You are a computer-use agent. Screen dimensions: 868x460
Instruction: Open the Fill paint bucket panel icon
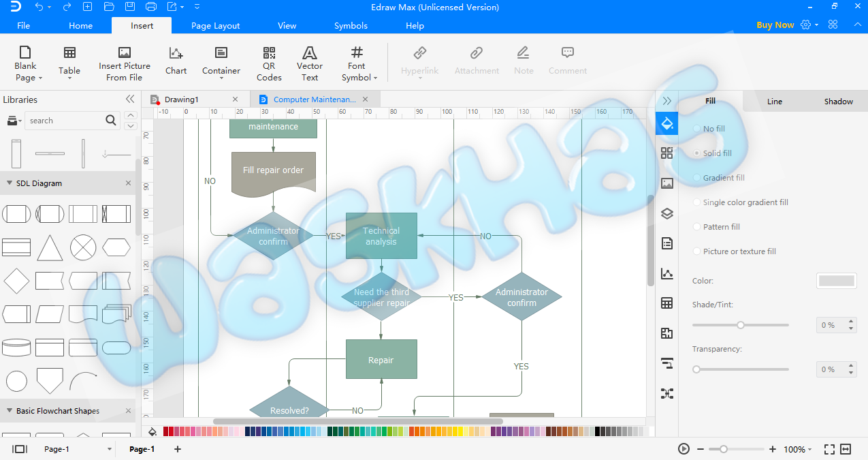click(x=666, y=123)
